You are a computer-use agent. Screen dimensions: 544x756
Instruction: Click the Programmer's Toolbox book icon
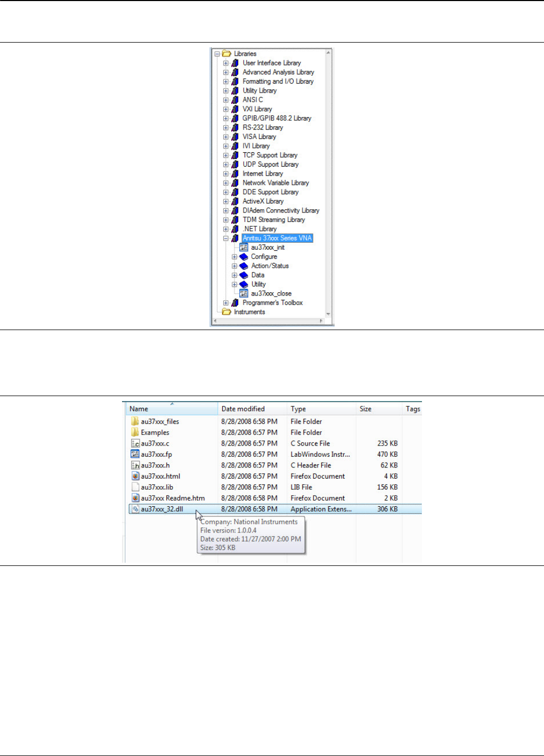click(235, 303)
